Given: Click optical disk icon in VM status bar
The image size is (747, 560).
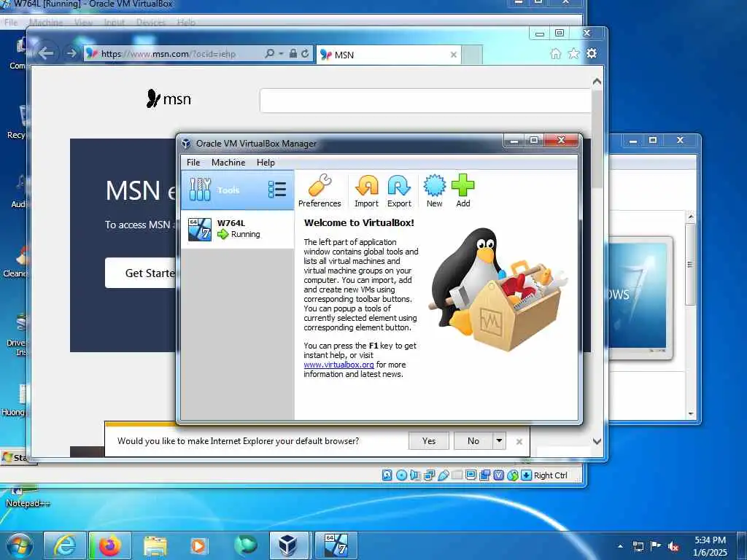Looking at the screenshot, I should [x=401, y=475].
